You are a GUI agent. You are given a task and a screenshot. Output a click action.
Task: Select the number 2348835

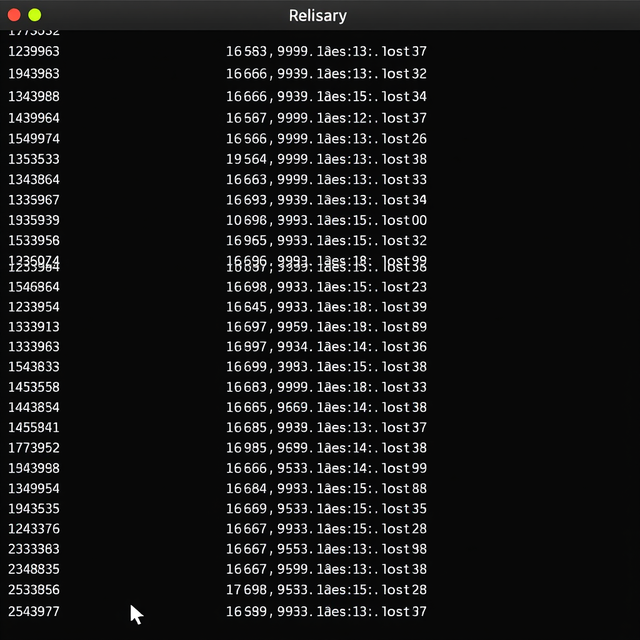click(x=34, y=569)
